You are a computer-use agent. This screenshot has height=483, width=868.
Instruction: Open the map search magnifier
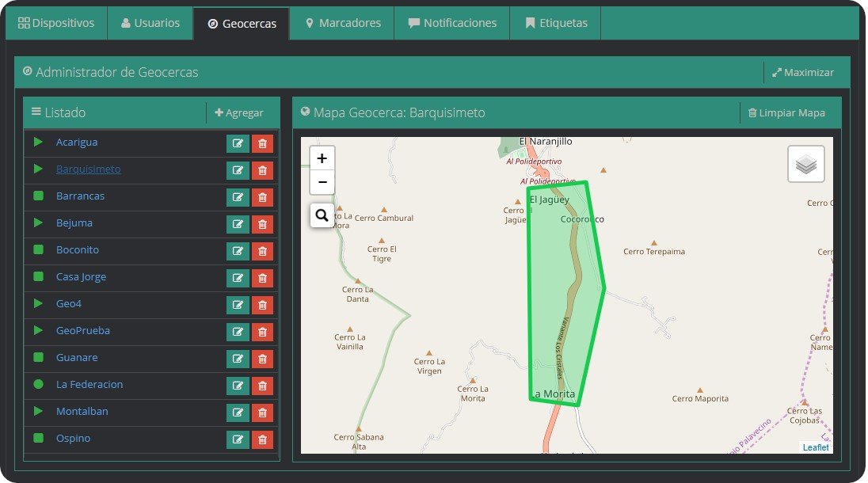point(322,215)
